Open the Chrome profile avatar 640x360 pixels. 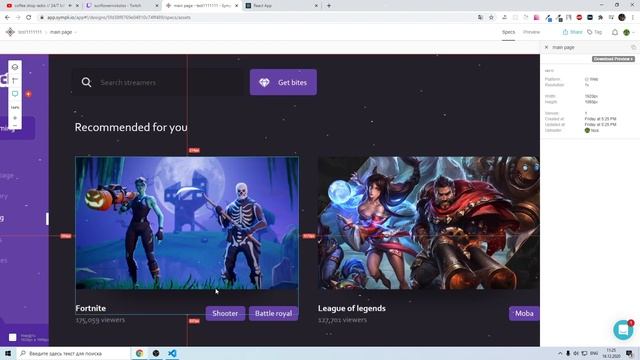point(622,17)
